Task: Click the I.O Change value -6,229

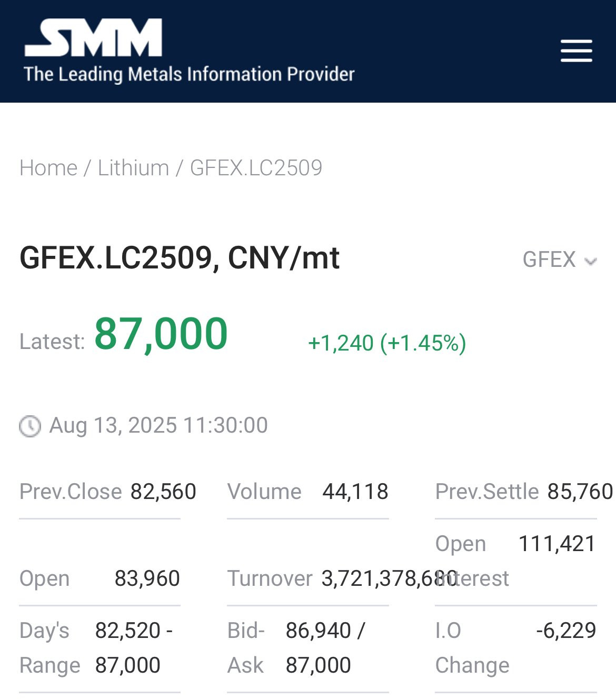Action: point(566,631)
